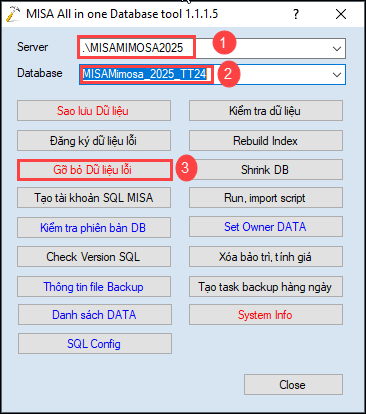The height and width of the screenshot is (414, 366).
Task: Click Kiểm tra phiên bản DB button
Action: pos(94,228)
